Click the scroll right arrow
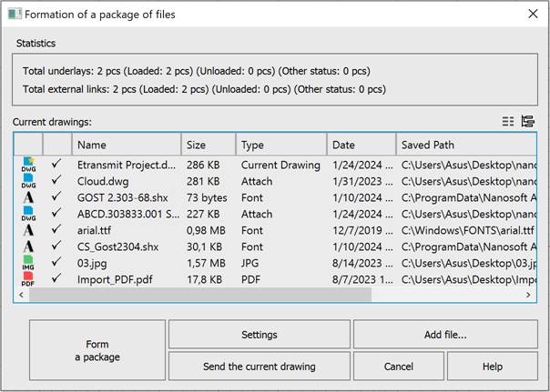550x392 pixels. [528, 295]
